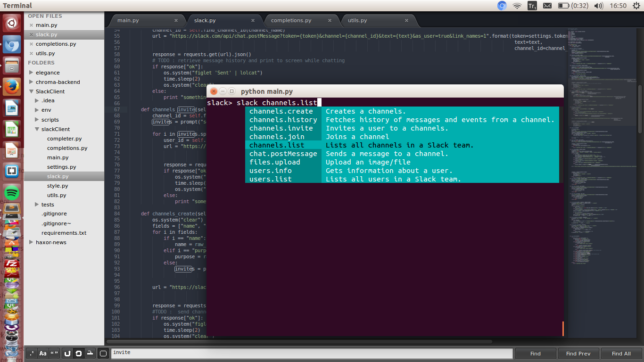The height and width of the screenshot is (362, 644).
Task: Click the clock showing 16:50
Action: 618,6
